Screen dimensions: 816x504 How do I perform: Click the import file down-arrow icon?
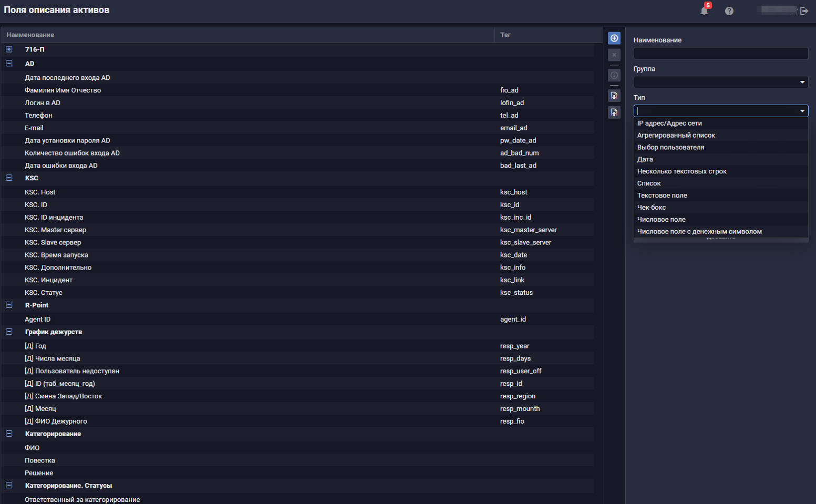(614, 96)
